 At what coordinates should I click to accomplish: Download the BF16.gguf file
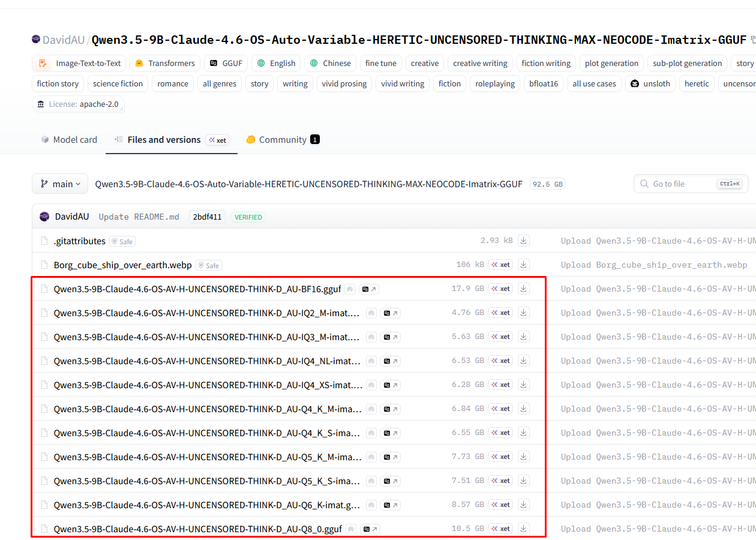click(524, 289)
